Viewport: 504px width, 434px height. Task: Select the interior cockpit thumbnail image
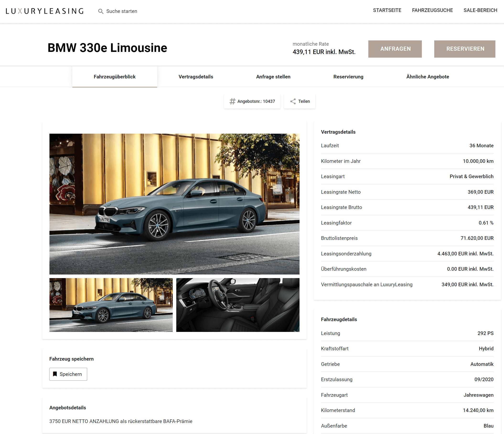click(x=238, y=305)
